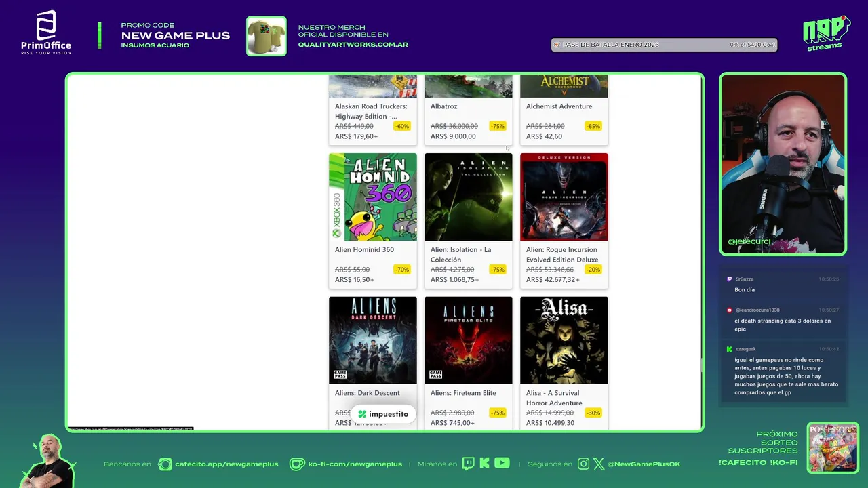This screenshot has width=868, height=488.
Task: Click the merch t-shirt thumbnail
Action: 266,36
